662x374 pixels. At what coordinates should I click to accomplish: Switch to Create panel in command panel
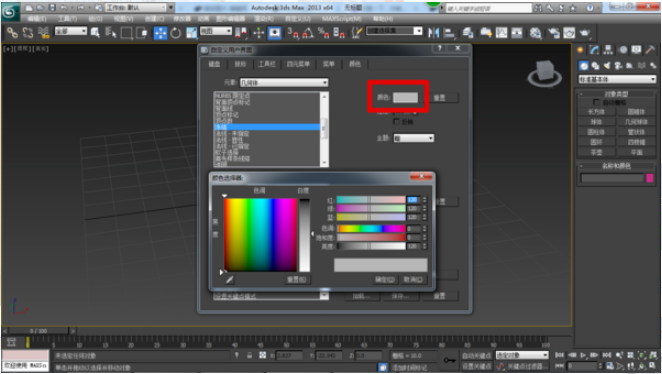click(580, 50)
